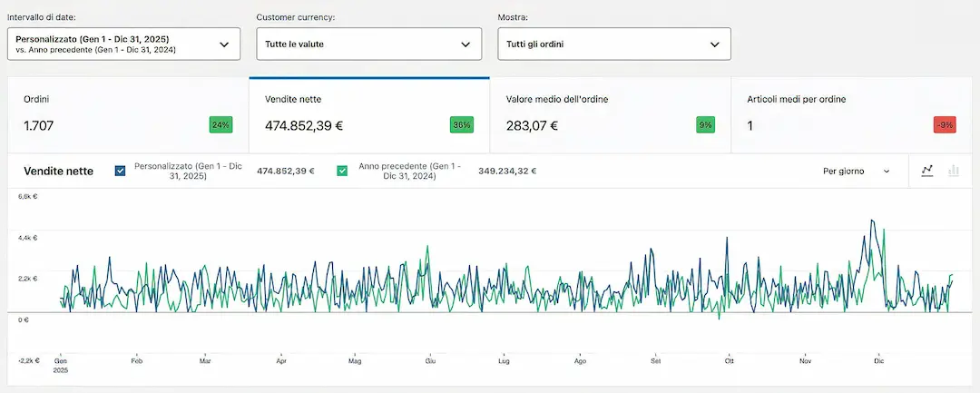Click the Giu month label on the chart axis
The image size is (980, 393).
point(430,361)
